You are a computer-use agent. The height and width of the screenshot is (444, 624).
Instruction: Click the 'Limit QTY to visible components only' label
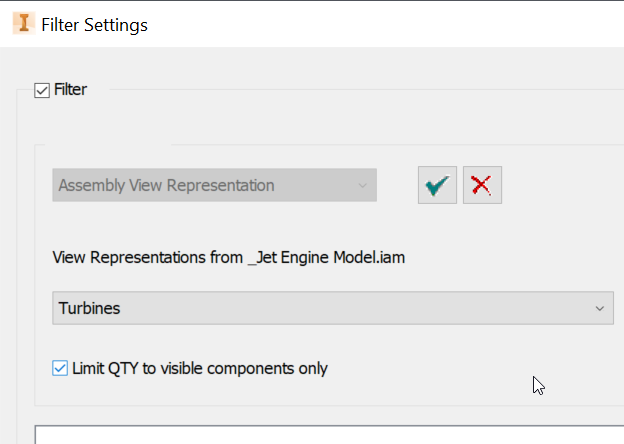[x=199, y=368]
